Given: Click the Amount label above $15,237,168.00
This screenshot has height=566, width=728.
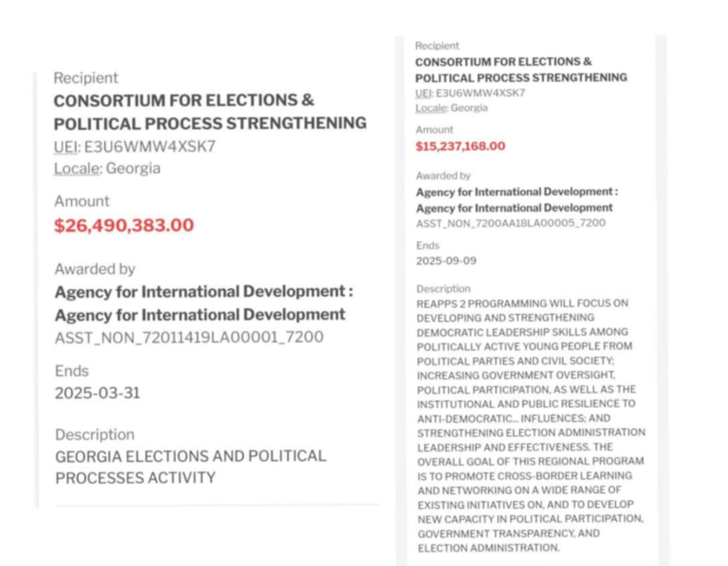Looking at the screenshot, I should tap(434, 129).
